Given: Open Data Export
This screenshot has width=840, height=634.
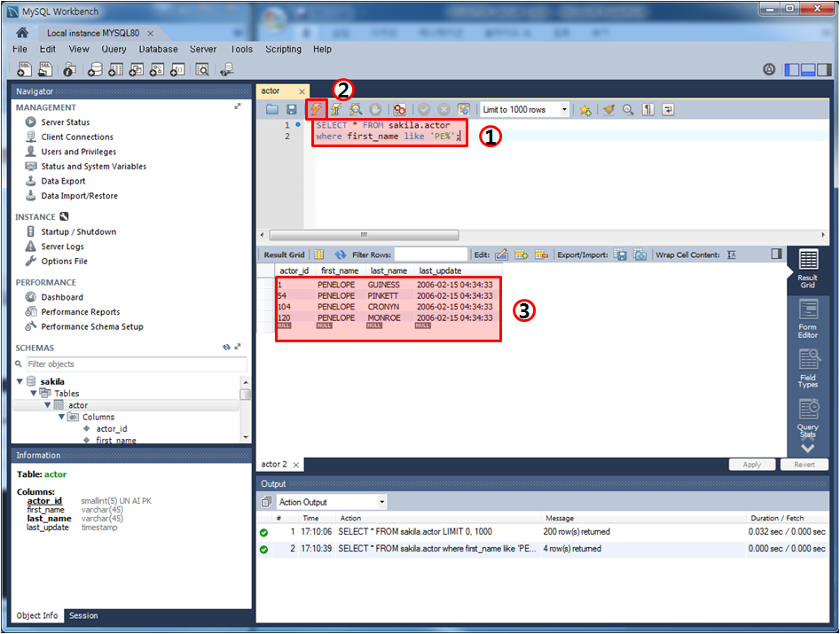Looking at the screenshot, I should click(x=63, y=181).
